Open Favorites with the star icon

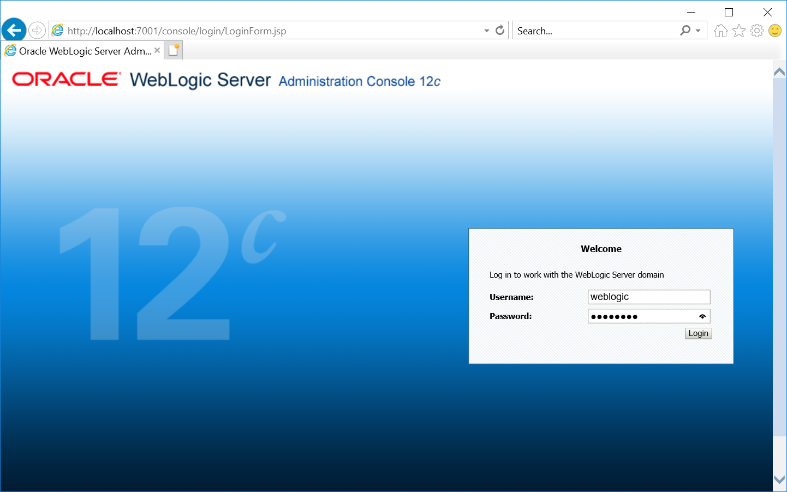(x=738, y=31)
